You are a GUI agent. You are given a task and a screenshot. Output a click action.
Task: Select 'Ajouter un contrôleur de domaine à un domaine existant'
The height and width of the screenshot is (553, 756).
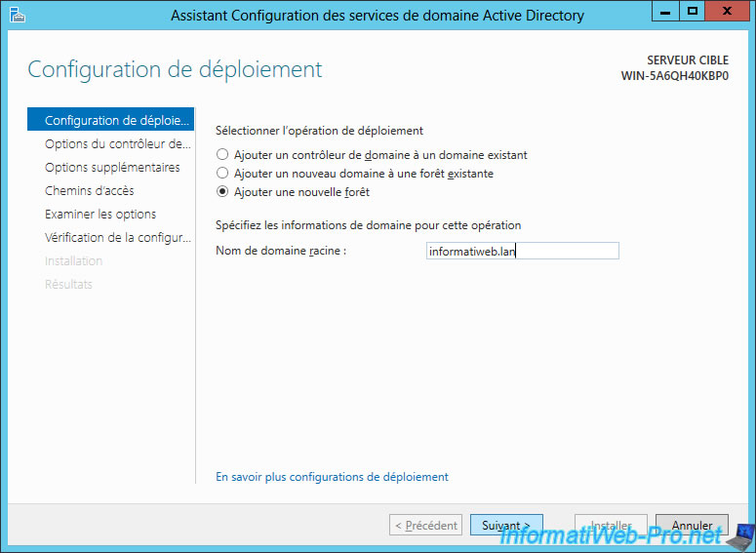pyautogui.click(x=223, y=155)
